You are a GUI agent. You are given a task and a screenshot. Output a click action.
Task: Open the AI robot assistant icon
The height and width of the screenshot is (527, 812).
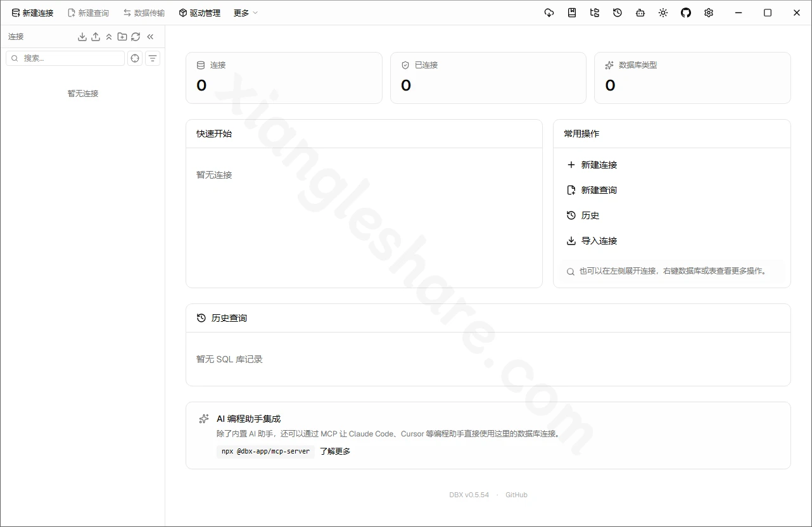640,13
